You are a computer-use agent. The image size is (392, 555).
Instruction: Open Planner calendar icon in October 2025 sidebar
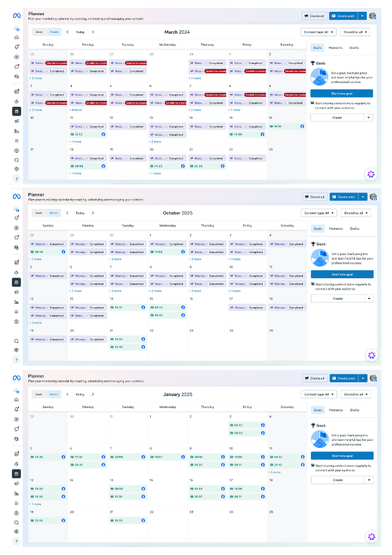16,283
